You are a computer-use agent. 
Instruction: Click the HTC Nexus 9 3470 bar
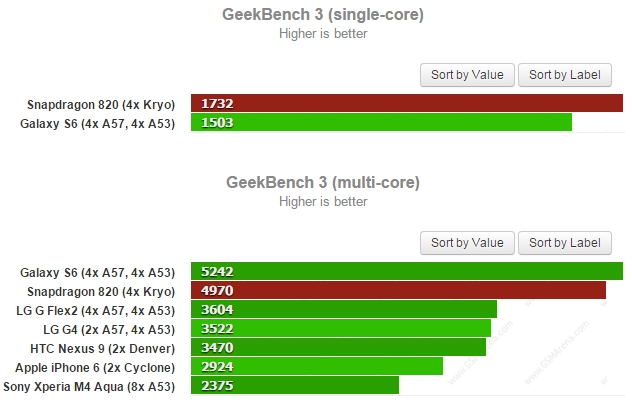pos(338,347)
